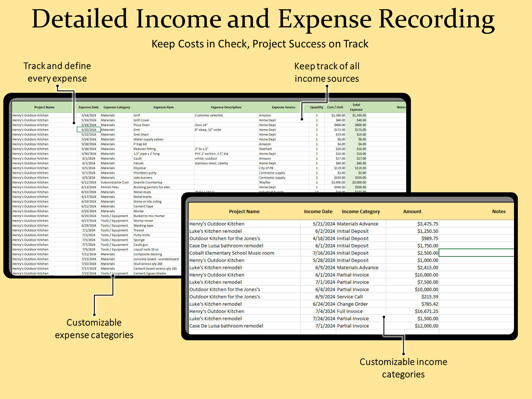Select the "Income Date" column header

[x=318, y=211]
